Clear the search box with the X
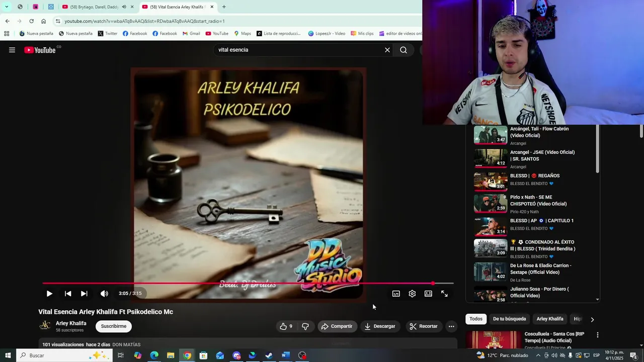 [x=387, y=50]
